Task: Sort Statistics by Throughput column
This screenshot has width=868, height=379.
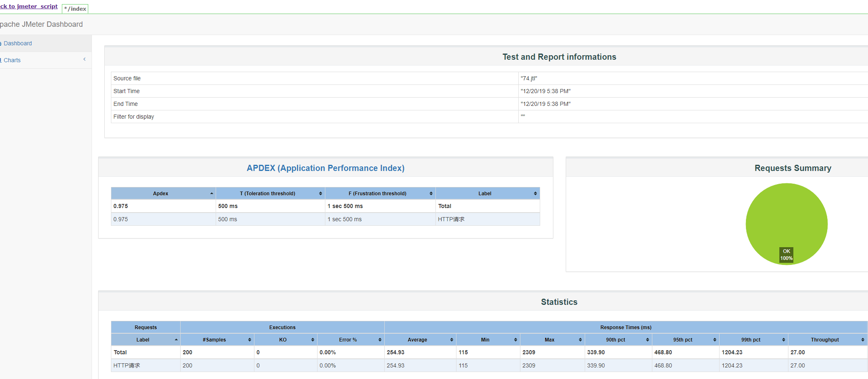Action: click(828, 339)
